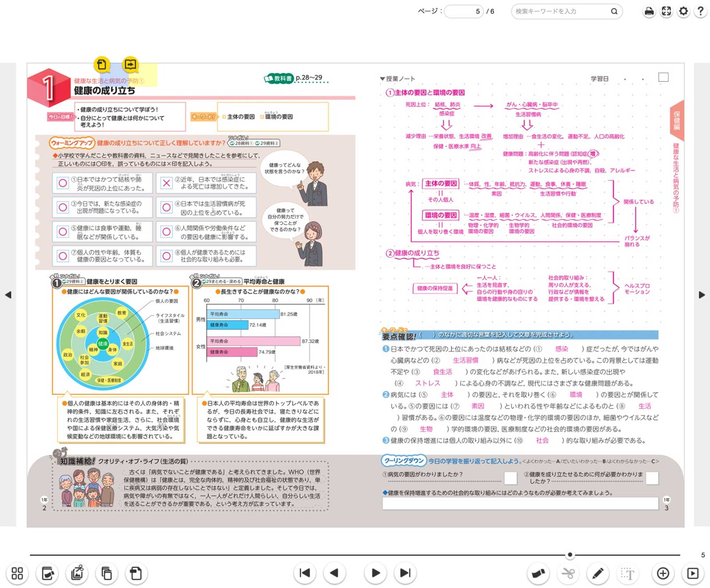Click the クーリングダウン label
This screenshot has width=710, height=588.
(403, 461)
